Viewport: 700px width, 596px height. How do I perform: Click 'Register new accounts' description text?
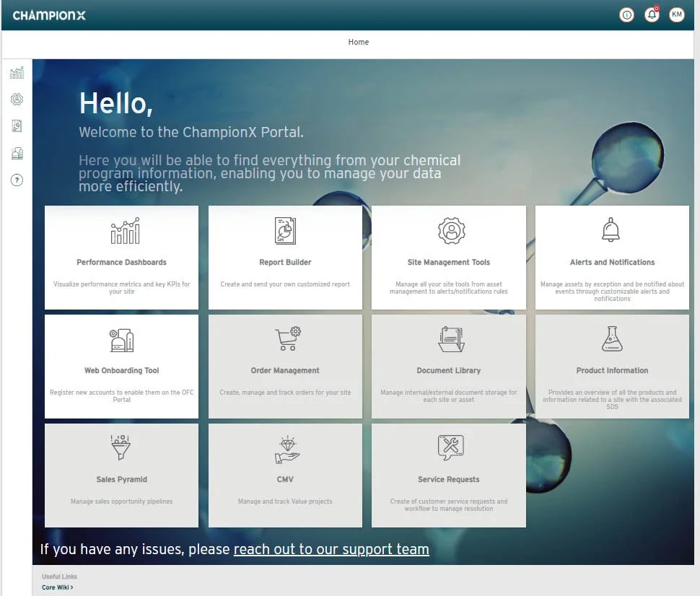[x=121, y=396]
